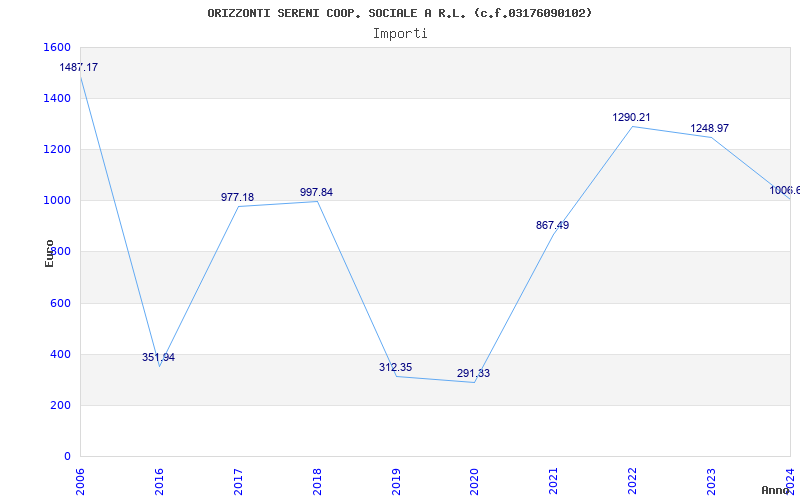Click the y-axis value 0
Viewport: 800px width, 500px height.
click(x=67, y=456)
